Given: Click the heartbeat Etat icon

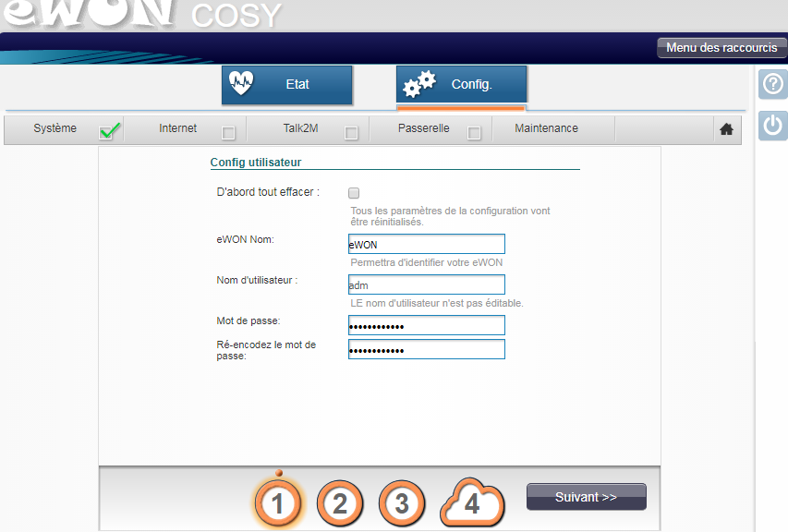Looking at the screenshot, I should point(241,84).
